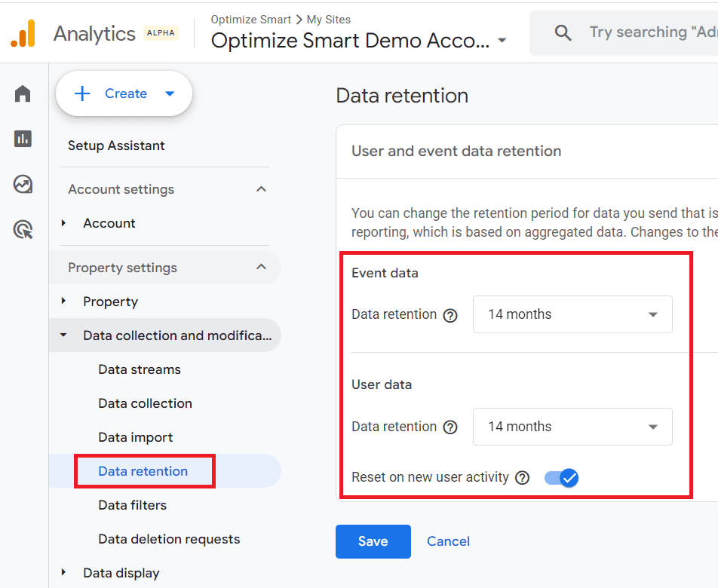Select Data streams in the sidebar

click(140, 369)
